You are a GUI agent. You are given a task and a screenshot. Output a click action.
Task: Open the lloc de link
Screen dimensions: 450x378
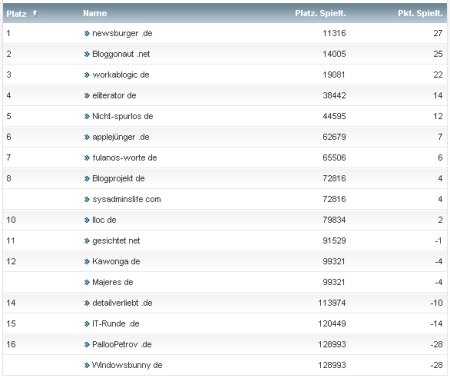click(x=104, y=220)
